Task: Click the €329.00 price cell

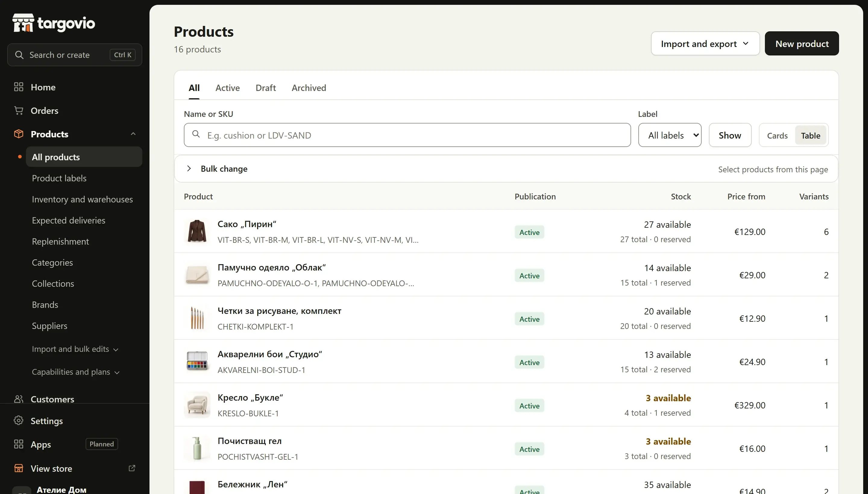Action: [750, 405]
